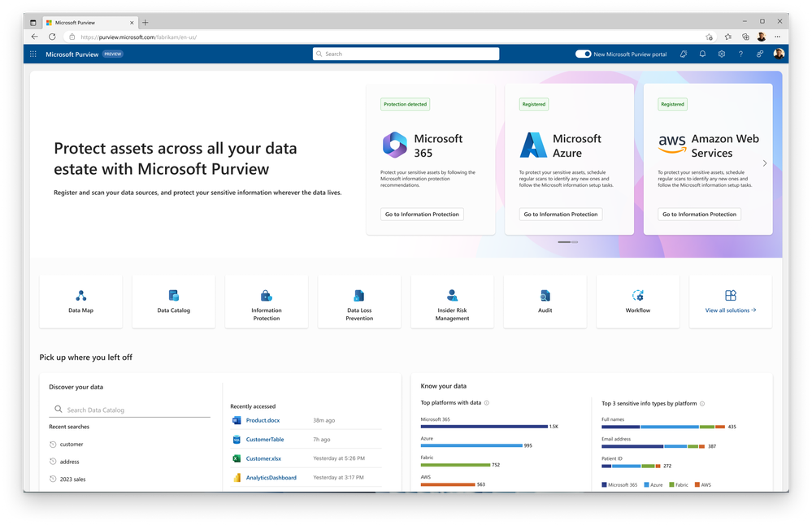Screen dimensions: 812x525
Task: Go to Information Protection for Microsoft Azure
Action: (561, 215)
